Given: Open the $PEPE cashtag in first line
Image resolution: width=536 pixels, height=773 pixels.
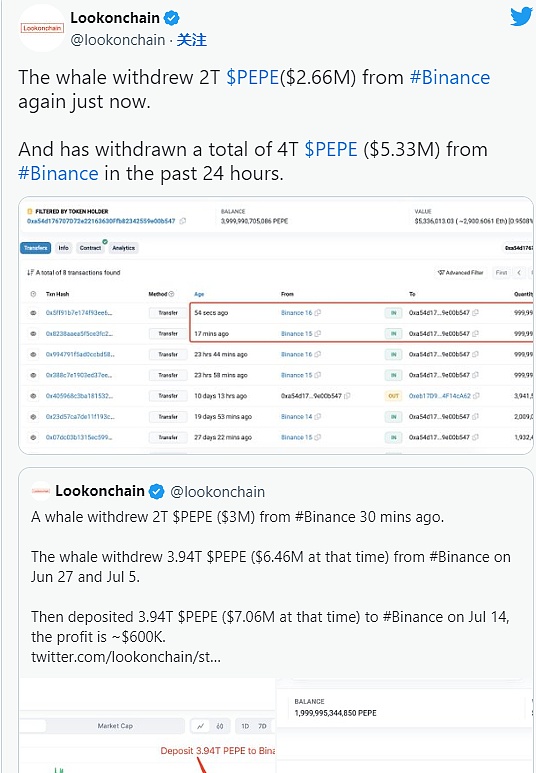Looking at the screenshot, I should click(252, 77).
